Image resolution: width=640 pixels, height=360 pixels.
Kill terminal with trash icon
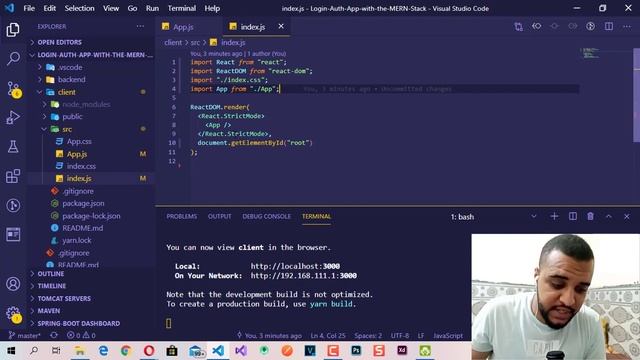coord(590,216)
